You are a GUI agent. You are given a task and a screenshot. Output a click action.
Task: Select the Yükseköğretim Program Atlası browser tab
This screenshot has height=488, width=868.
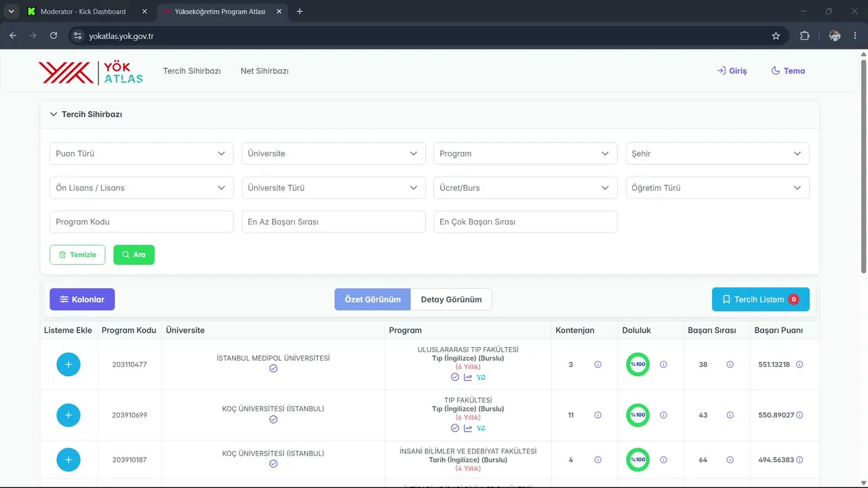[x=222, y=12]
